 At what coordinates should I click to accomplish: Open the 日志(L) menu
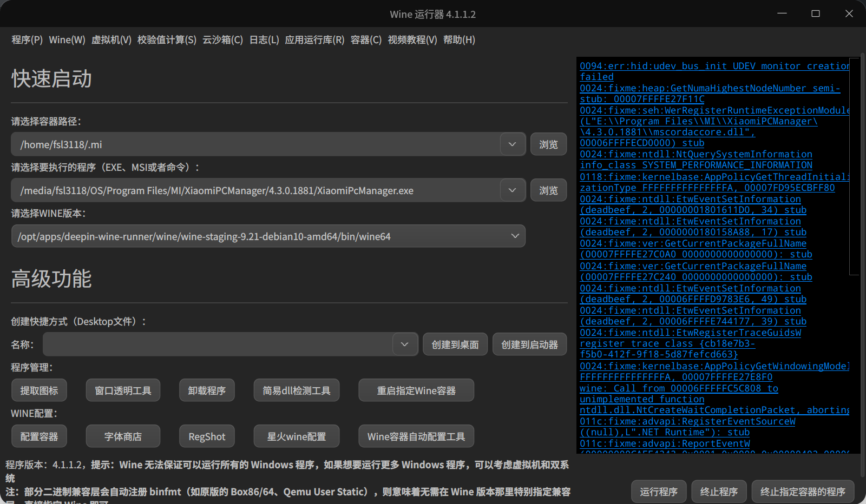pos(264,40)
